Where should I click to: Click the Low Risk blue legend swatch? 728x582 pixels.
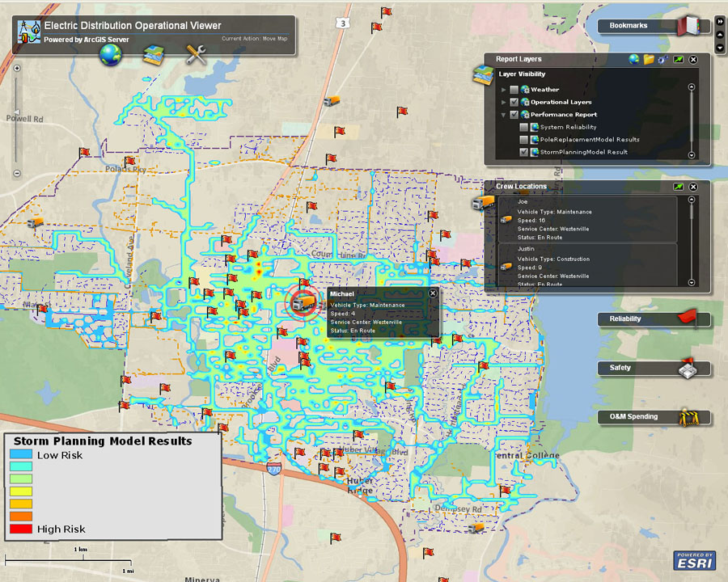click(21, 454)
